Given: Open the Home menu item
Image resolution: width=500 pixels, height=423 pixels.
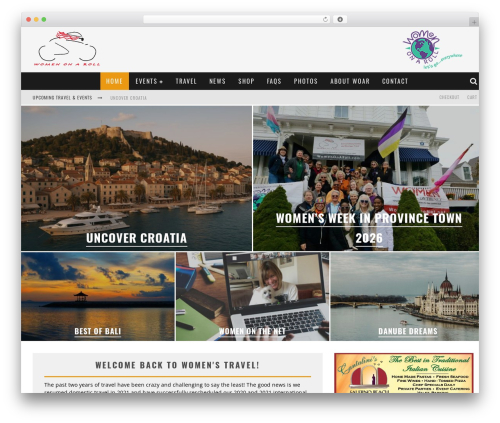Looking at the screenshot, I should [114, 81].
